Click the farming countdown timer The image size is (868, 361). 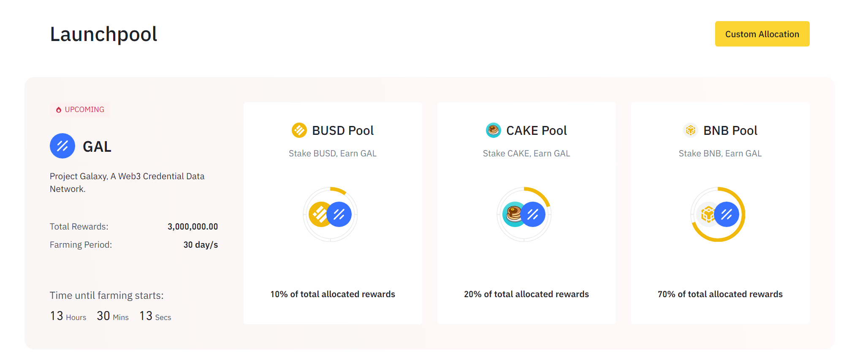coord(110,316)
